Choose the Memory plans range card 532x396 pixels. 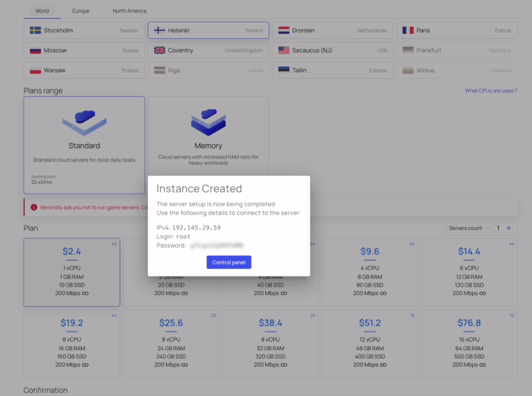(x=208, y=135)
